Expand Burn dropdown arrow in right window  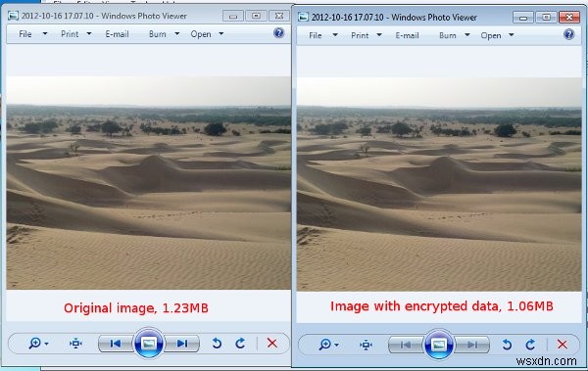coord(467,35)
